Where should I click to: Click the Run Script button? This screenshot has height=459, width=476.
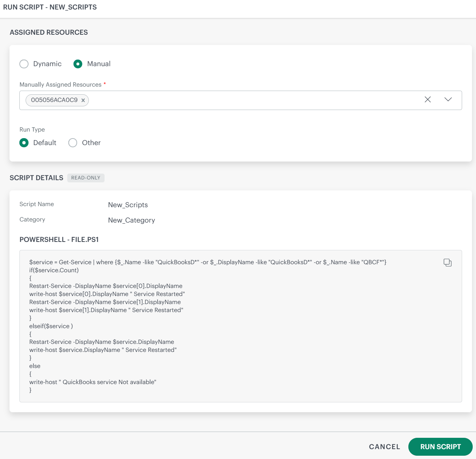click(x=440, y=447)
